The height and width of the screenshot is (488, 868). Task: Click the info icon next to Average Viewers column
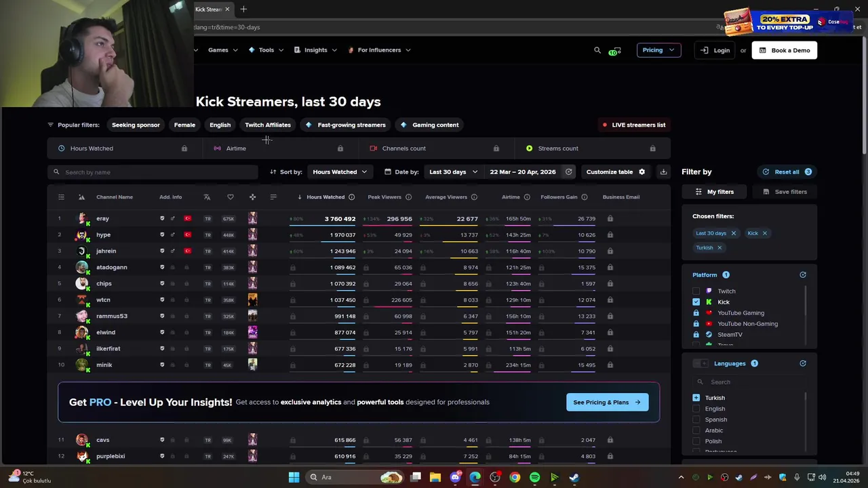pyautogui.click(x=474, y=197)
